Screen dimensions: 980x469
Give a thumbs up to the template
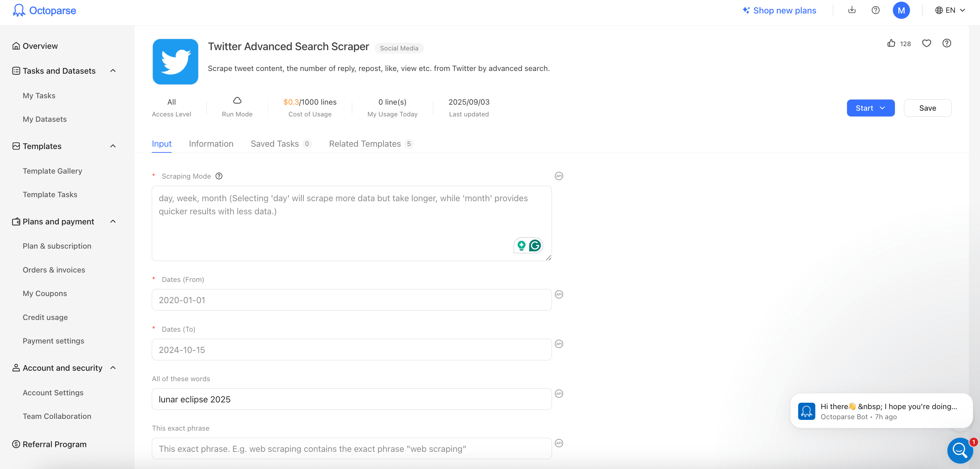tap(891, 44)
